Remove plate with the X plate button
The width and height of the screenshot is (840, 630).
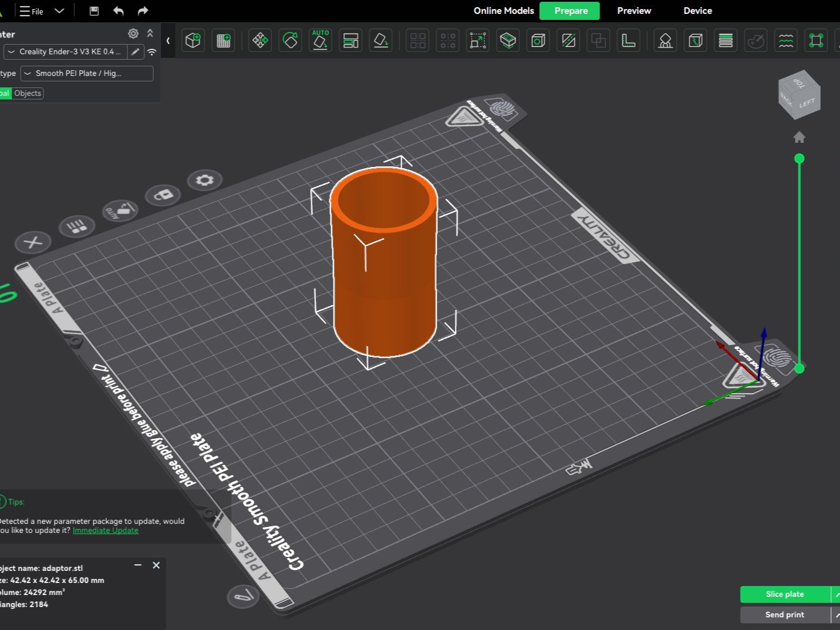pos(33,243)
